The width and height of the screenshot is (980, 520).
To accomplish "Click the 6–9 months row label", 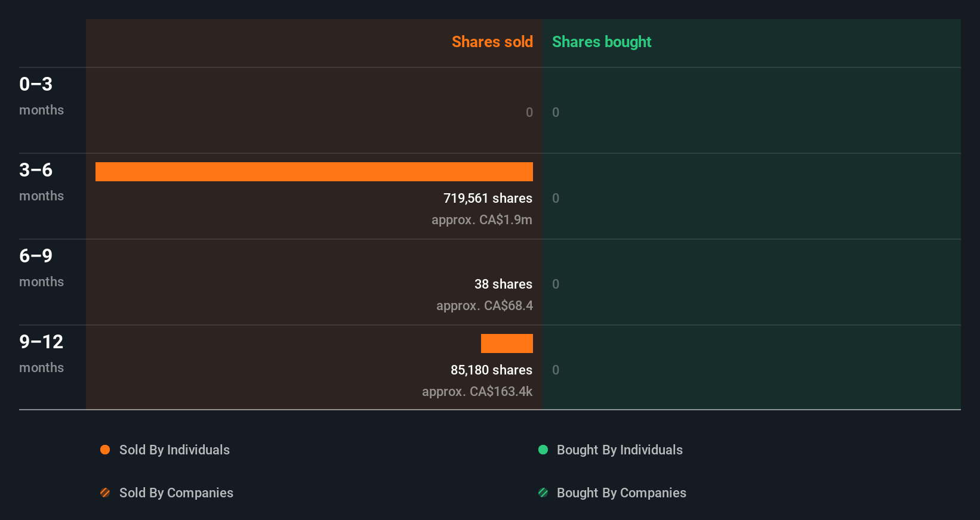I will pyautogui.click(x=41, y=267).
